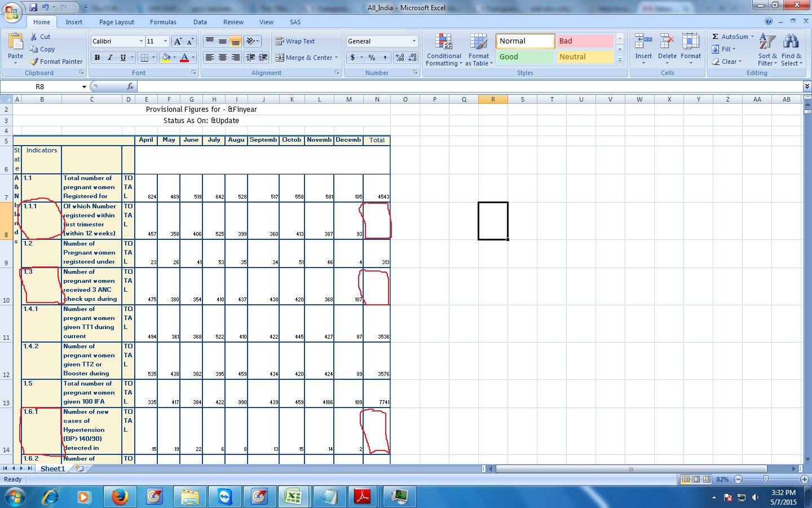Click the Undo arrow icon

coord(45,7)
